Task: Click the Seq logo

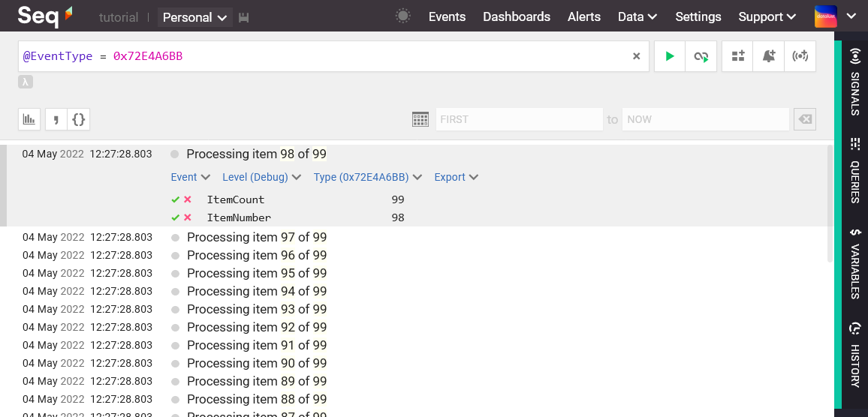Action: click(x=45, y=16)
